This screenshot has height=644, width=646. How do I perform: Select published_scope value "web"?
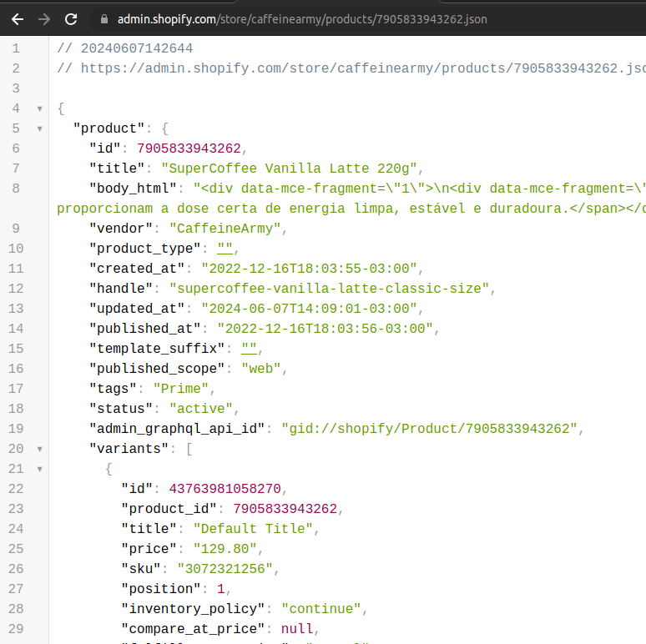[x=260, y=369]
